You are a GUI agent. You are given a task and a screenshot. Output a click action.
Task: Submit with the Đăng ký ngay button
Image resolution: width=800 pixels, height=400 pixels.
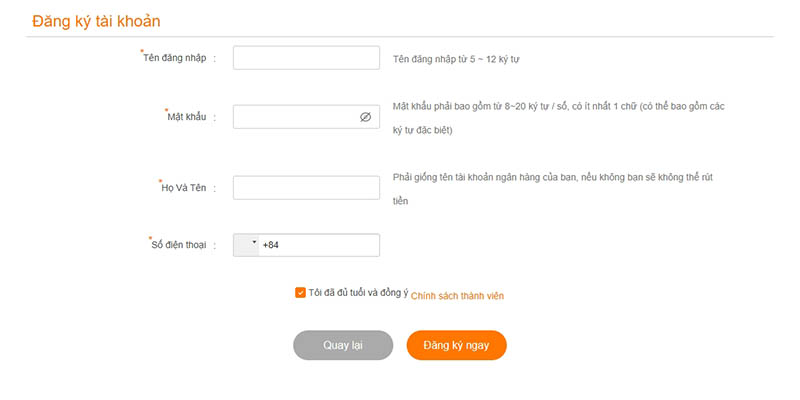pyautogui.click(x=456, y=344)
